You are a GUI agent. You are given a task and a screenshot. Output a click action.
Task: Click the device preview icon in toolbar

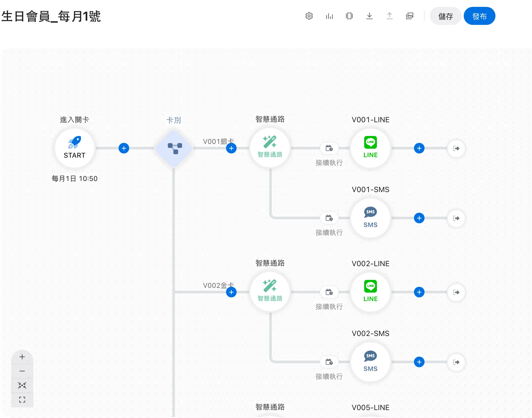(349, 16)
